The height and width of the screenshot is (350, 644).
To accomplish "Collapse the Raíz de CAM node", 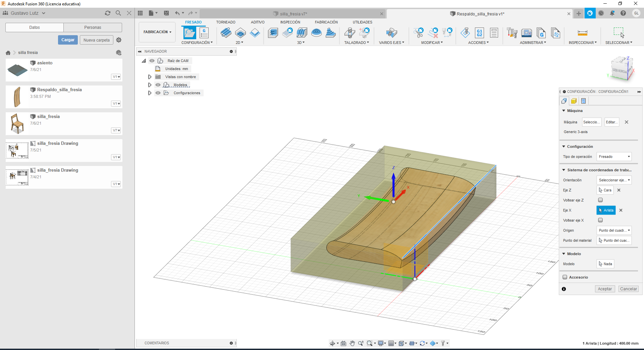I will point(144,61).
